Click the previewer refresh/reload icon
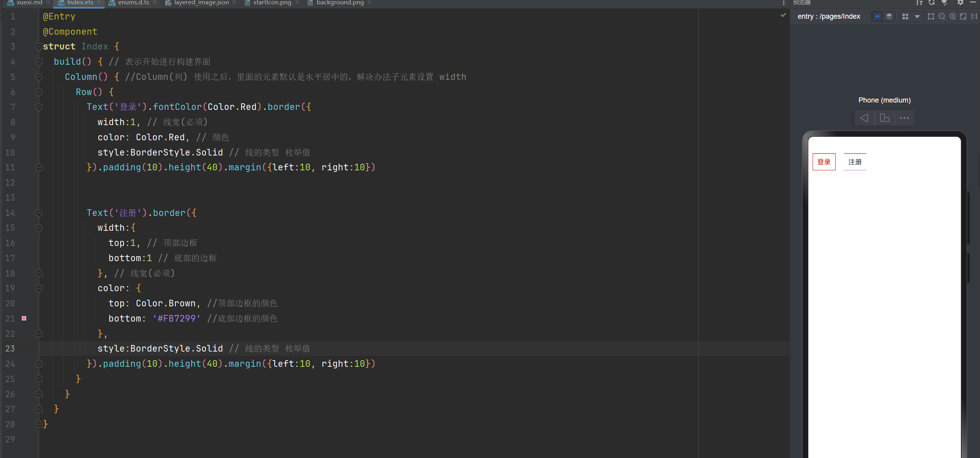Screen dimensions: 980x458 932,2
